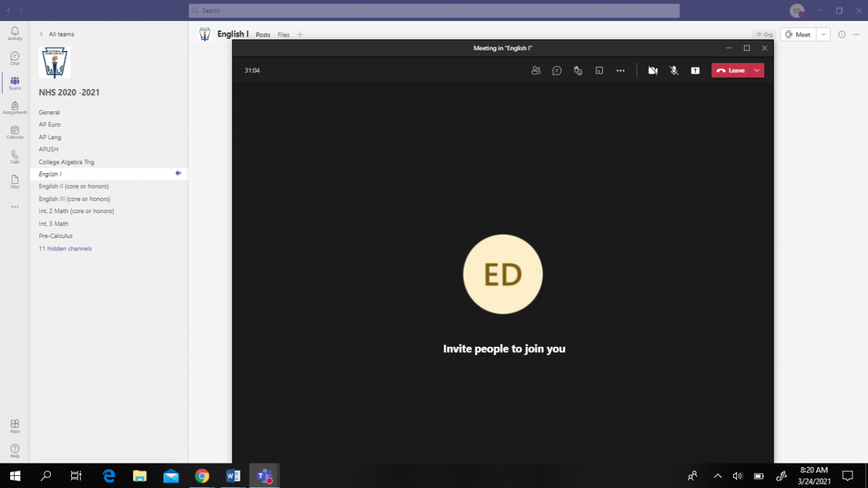Open the Windows Start menu

click(15, 476)
